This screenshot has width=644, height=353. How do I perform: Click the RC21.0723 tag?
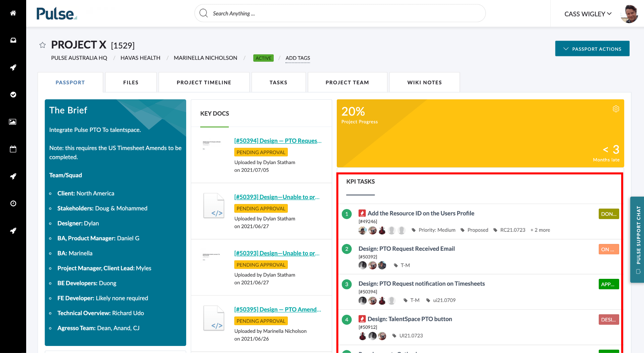pyautogui.click(x=513, y=230)
